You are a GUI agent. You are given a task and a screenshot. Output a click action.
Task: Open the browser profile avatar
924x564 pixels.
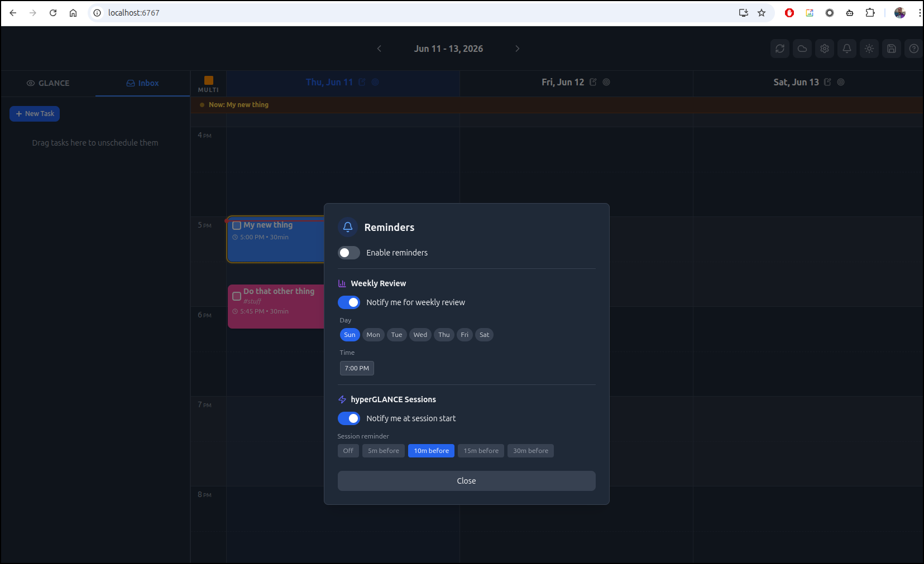(900, 13)
